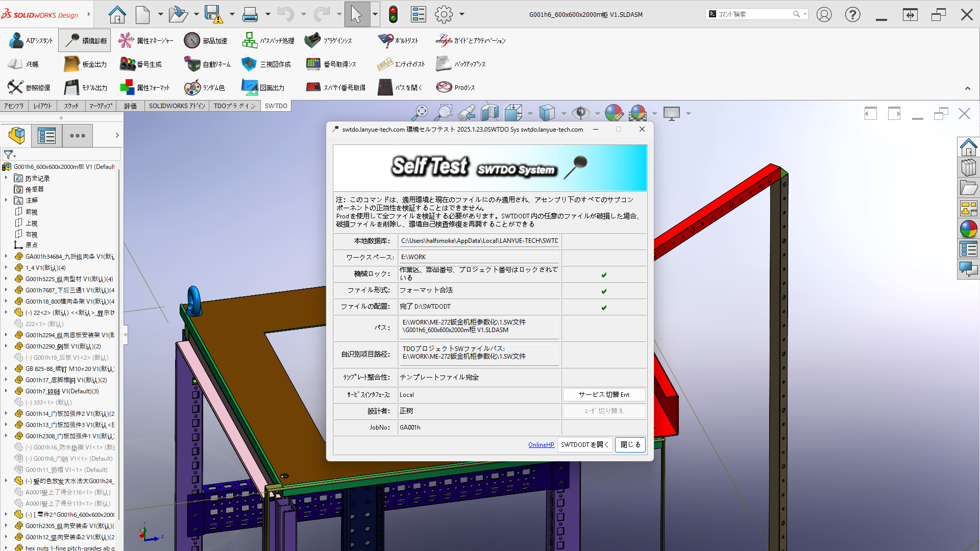Click the 三視図作成 icon
Image resolution: width=980 pixels, height=551 pixels.
click(x=249, y=64)
